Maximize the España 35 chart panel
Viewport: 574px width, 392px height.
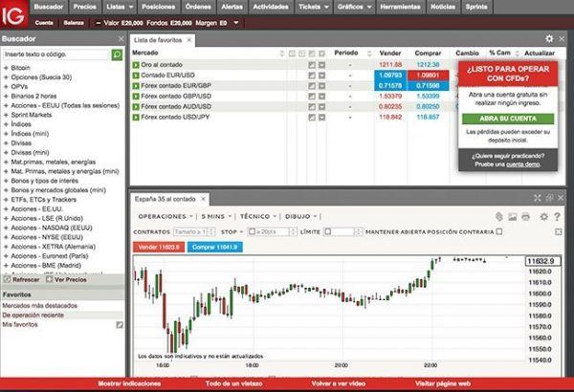click(x=537, y=198)
